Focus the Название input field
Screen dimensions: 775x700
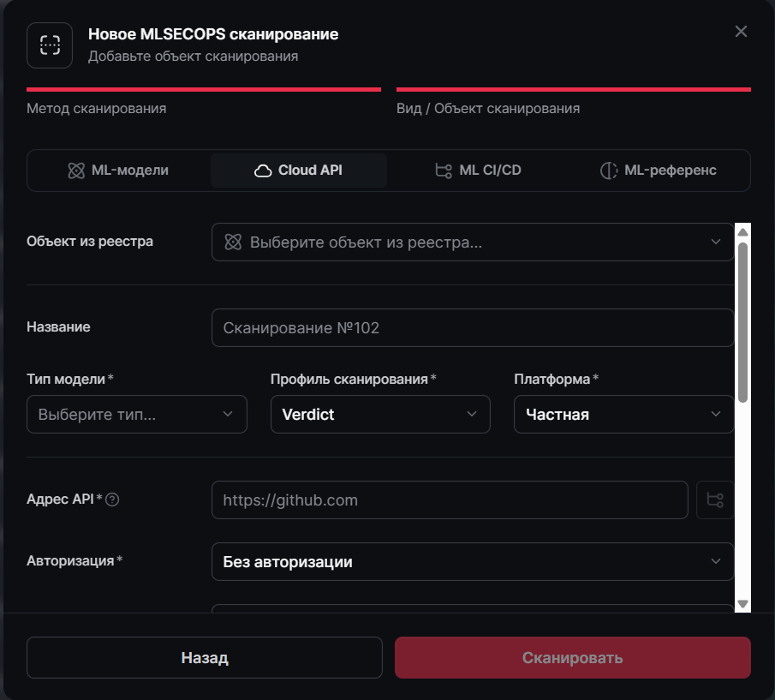473,328
